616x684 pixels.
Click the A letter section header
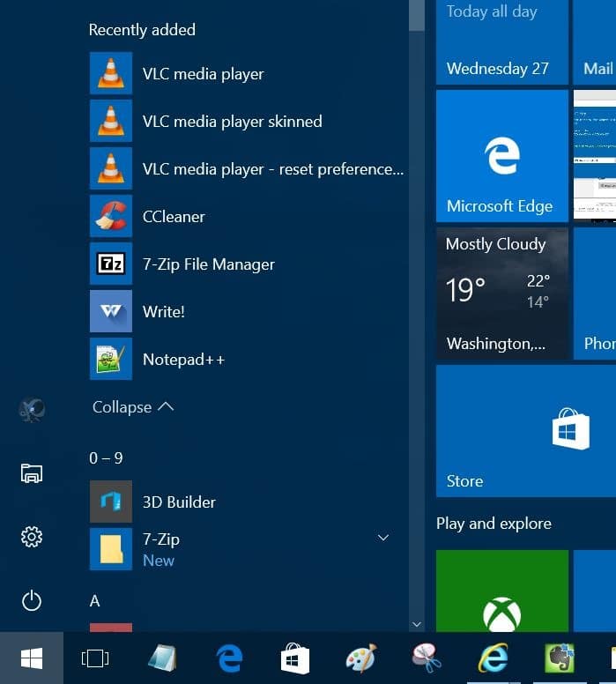pyautogui.click(x=94, y=601)
